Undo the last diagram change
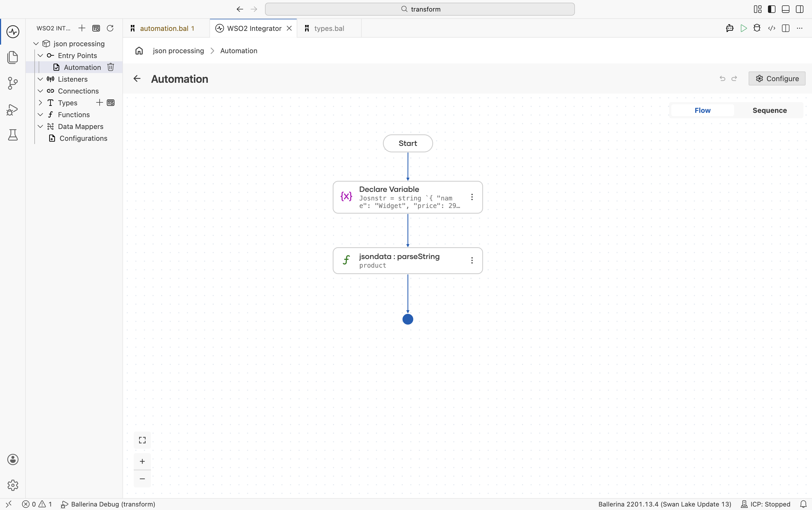 coord(722,78)
